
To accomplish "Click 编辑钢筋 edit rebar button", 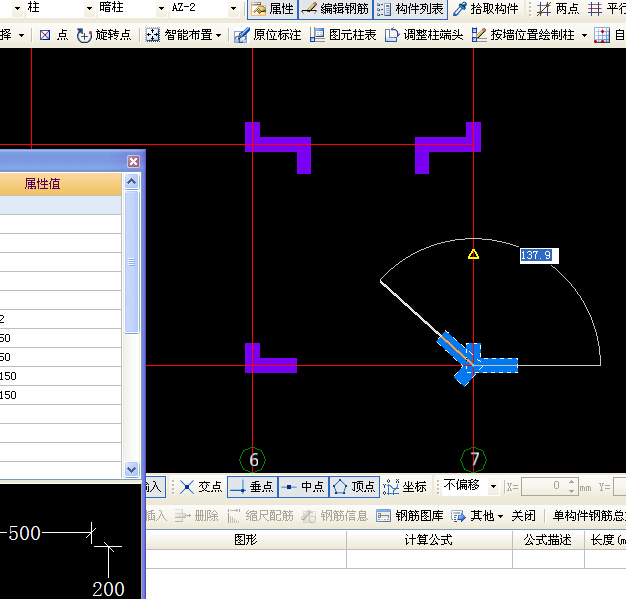I will click(x=335, y=9).
